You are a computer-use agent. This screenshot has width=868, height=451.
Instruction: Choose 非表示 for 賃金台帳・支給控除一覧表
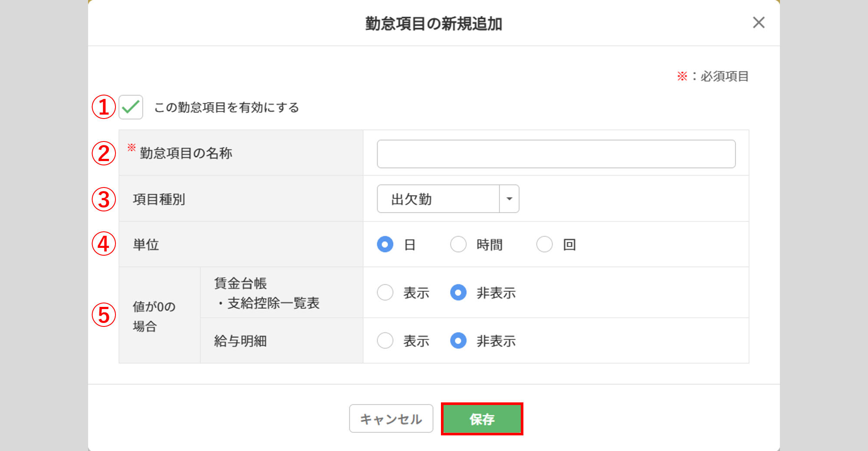[458, 293]
